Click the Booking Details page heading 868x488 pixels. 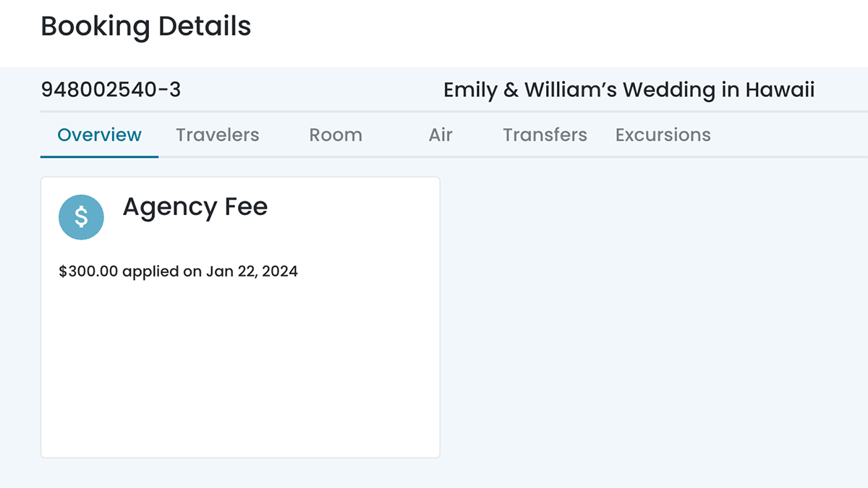(x=146, y=27)
